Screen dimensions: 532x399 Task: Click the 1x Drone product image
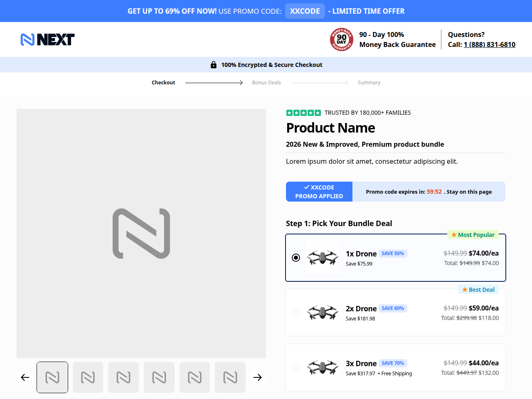coord(323,258)
